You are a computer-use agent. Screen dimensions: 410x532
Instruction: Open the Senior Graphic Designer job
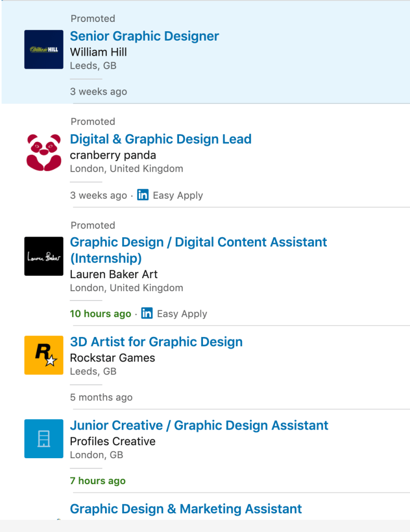[145, 36]
